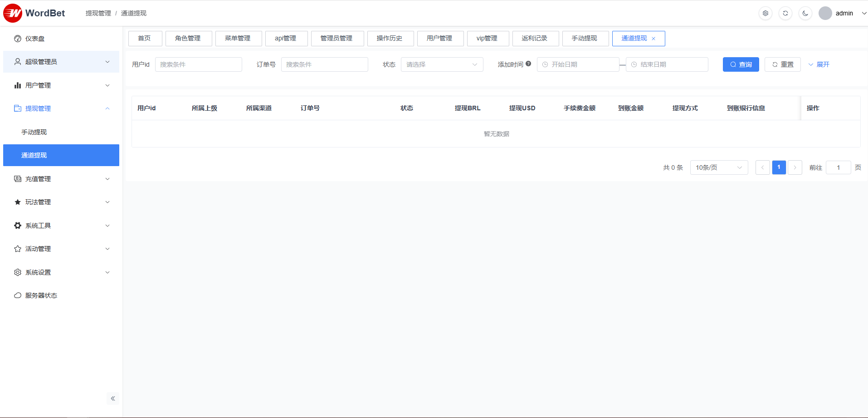Open 仪表盘 dashboard from sidebar
Screen dimensions: 868x418
pyautogui.click(x=35, y=39)
